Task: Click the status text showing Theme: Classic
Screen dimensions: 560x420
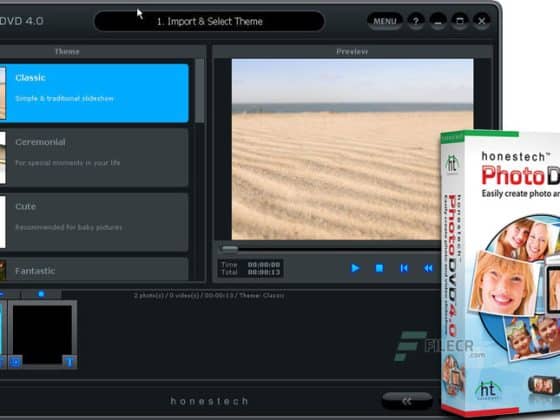Action: pos(209,295)
